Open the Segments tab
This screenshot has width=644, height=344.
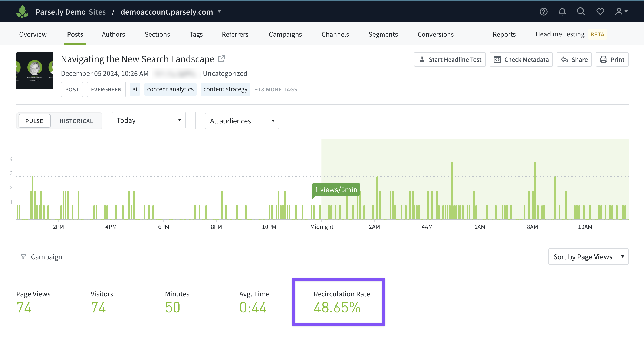[383, 34]
